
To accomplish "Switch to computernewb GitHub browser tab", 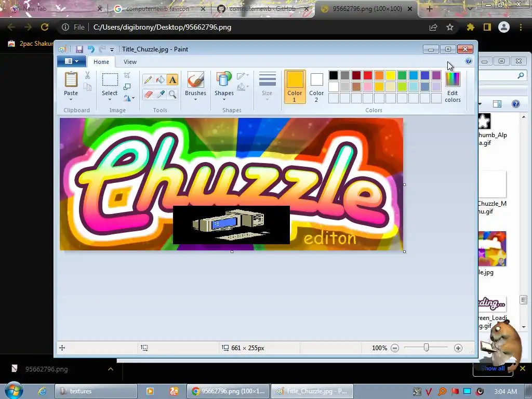I will coord(262,9).
